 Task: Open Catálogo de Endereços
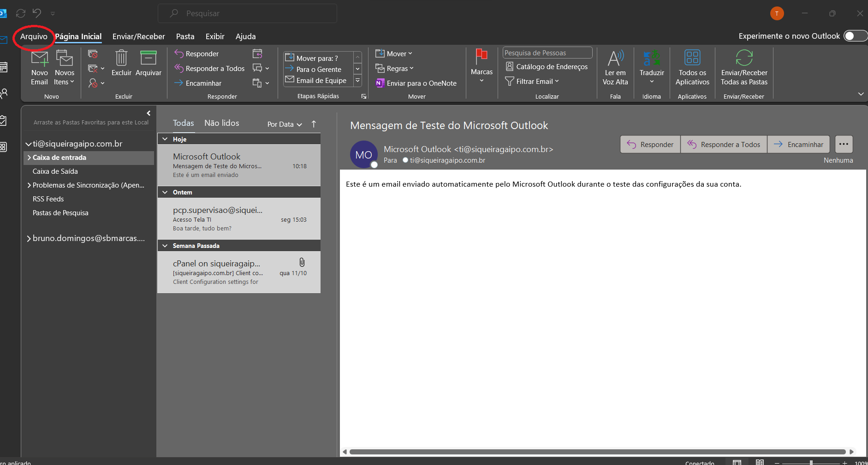547,67
